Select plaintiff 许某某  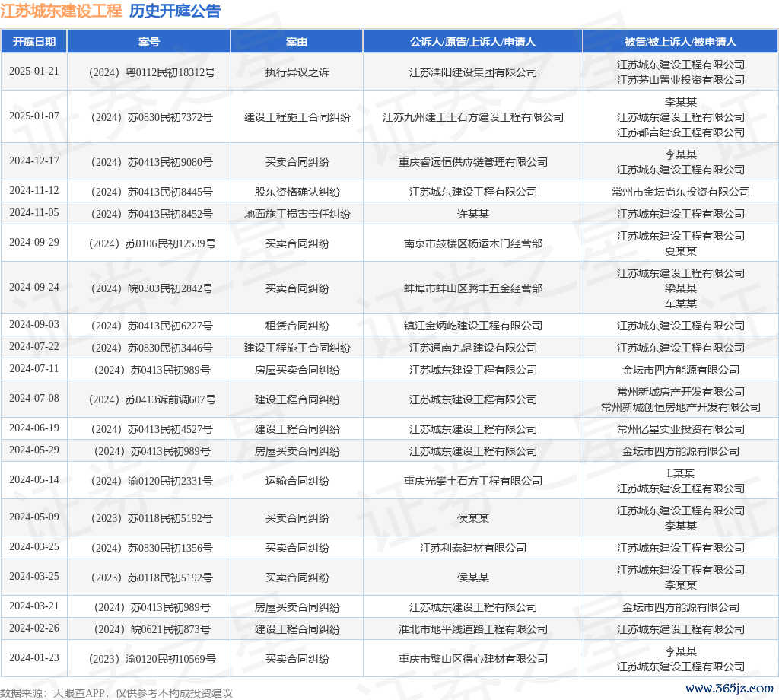pos(472,214)
